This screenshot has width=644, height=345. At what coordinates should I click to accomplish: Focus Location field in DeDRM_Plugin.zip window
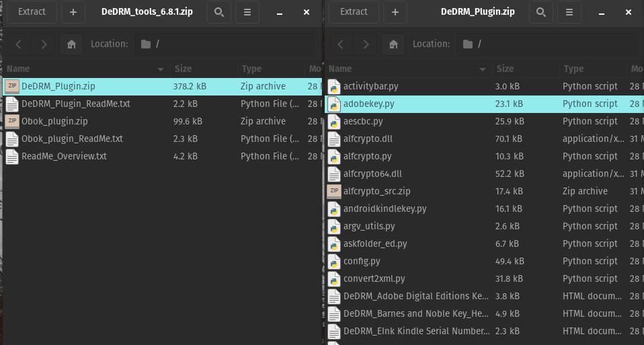(547, 44)
